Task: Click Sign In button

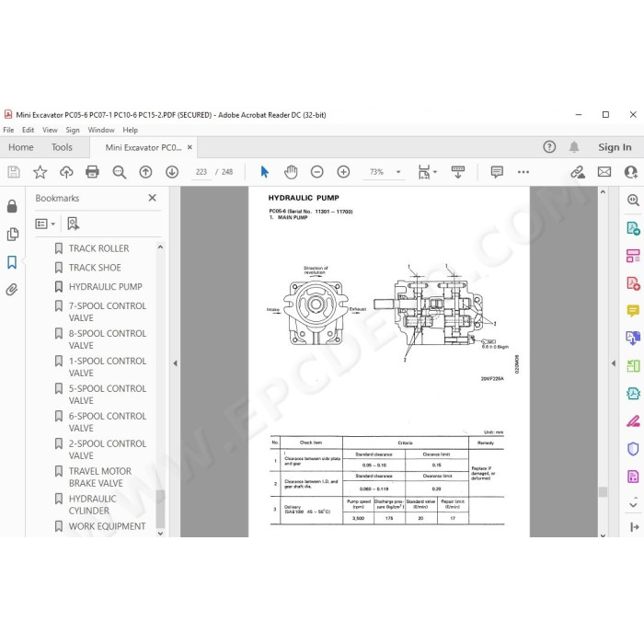Action: pyautogui.click(x=615, y=147)
